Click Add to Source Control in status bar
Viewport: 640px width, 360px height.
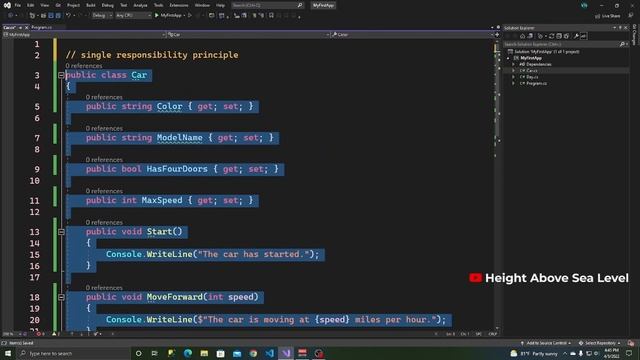(x=546, y=343)
